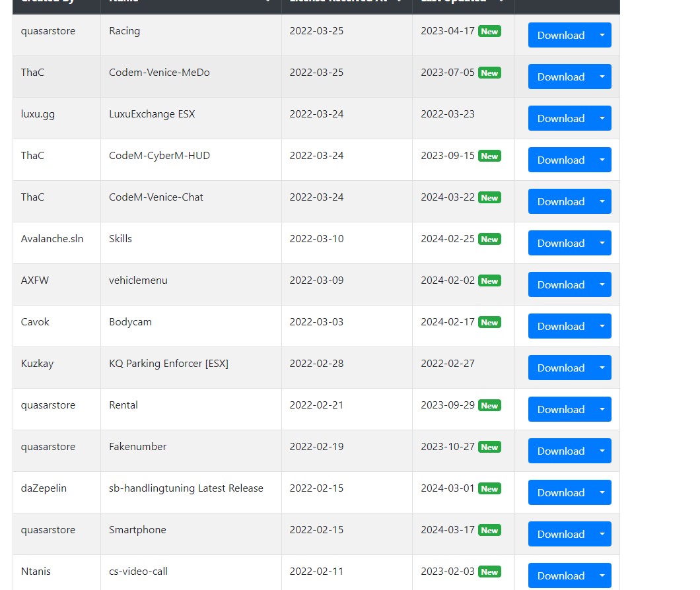Image resolution: width=700 pixels, height=590 pixels.
Task: Click creator 'Ntanis'
Action: click(x=36, y=572)
